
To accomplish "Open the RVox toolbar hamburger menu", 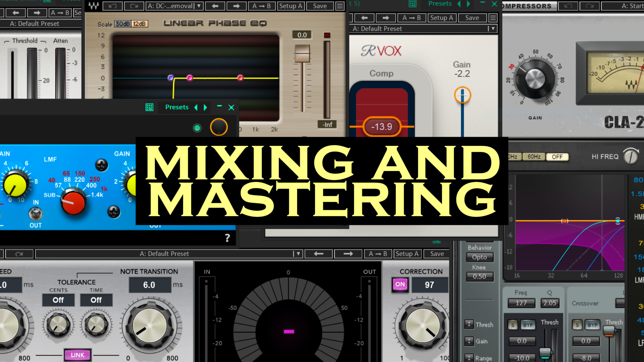I will (493, 18).
